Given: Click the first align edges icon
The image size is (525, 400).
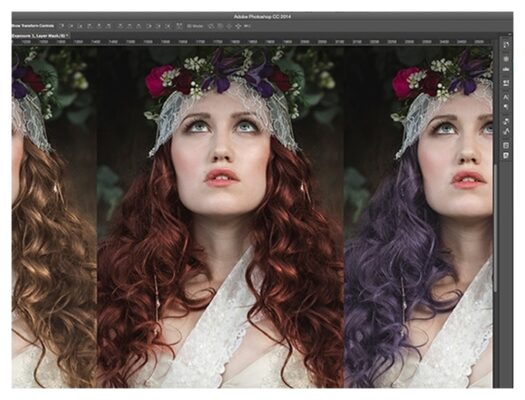Looking at the screenshot, I should 62,26.
